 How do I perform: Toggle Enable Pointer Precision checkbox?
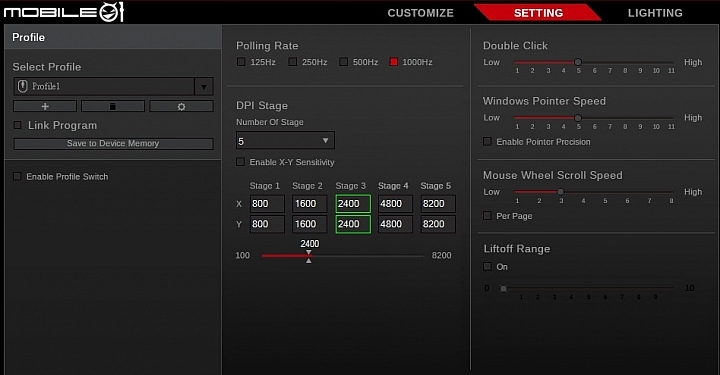[487, 141]
